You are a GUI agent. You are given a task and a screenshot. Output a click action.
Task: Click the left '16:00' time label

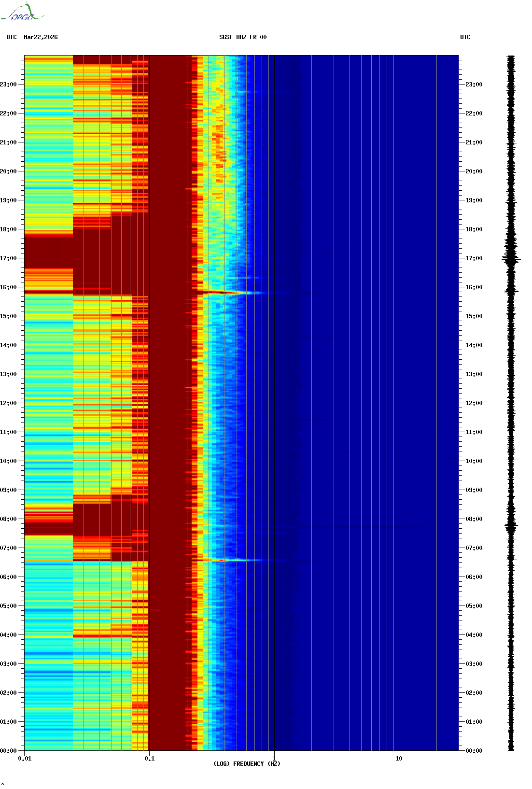point(8,287)
